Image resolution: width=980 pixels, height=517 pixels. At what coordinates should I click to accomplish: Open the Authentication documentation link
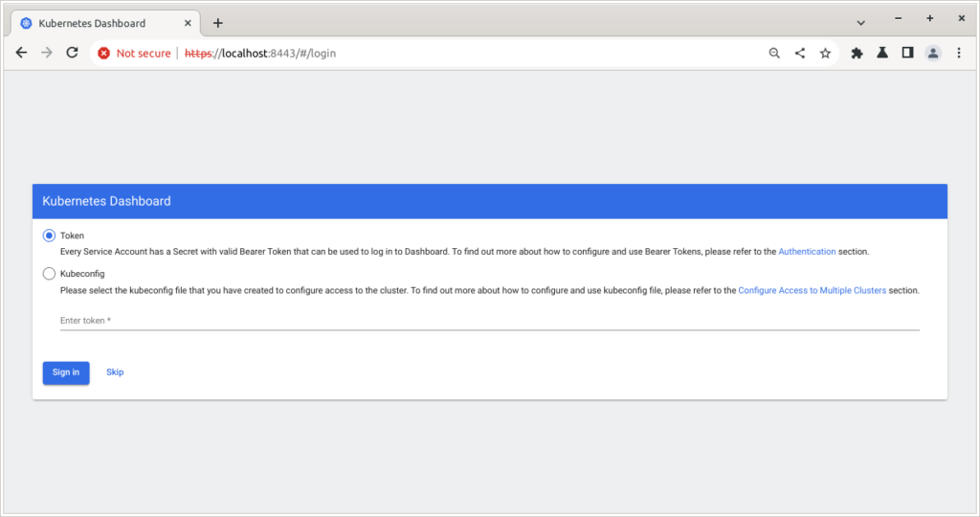(x=807, y=252)
